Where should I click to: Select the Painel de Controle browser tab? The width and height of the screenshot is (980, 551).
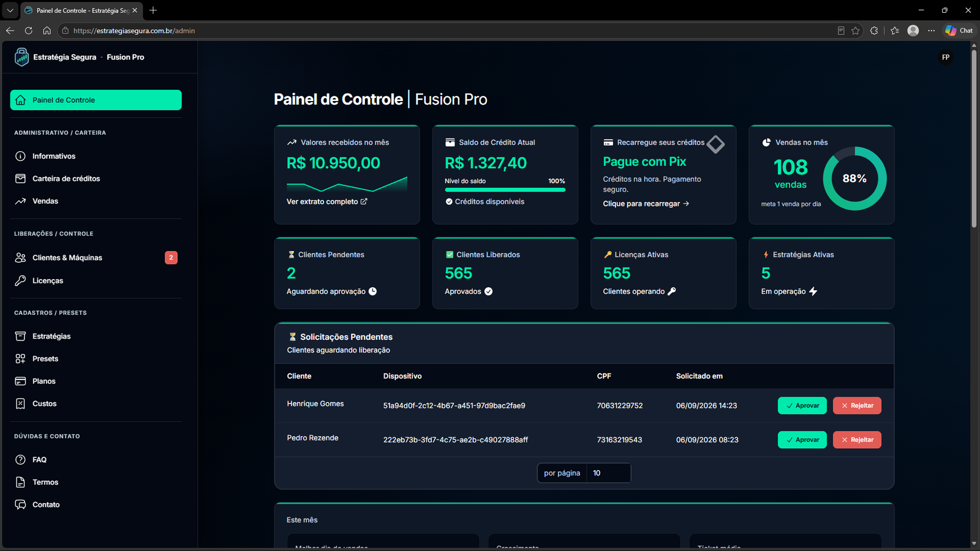pyautogui.click(x=81, y=10)
